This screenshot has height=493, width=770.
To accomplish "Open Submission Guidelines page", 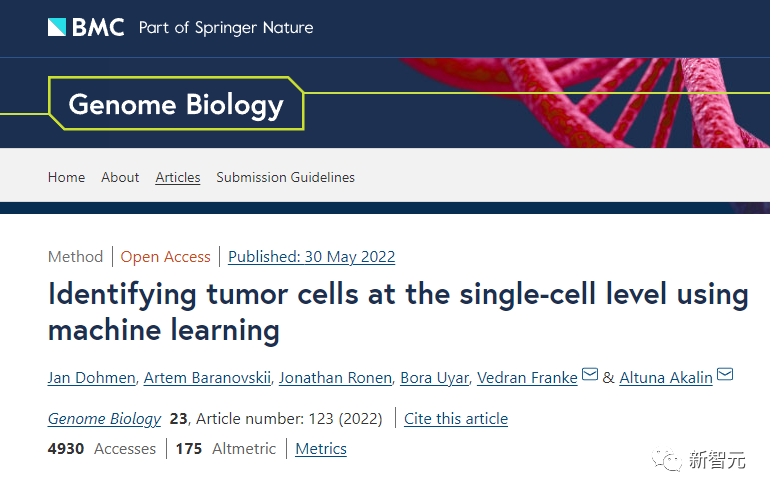I will tap(285, 177).
